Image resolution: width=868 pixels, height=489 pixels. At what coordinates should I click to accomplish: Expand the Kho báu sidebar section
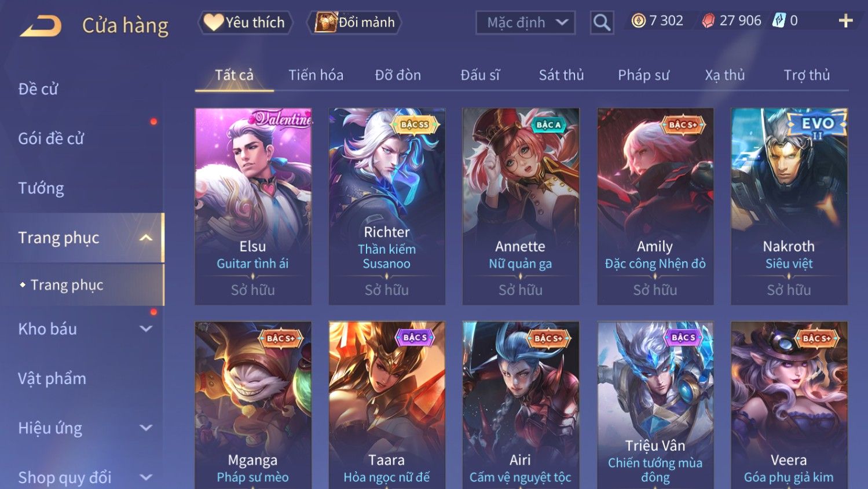(x=146, y=329)
